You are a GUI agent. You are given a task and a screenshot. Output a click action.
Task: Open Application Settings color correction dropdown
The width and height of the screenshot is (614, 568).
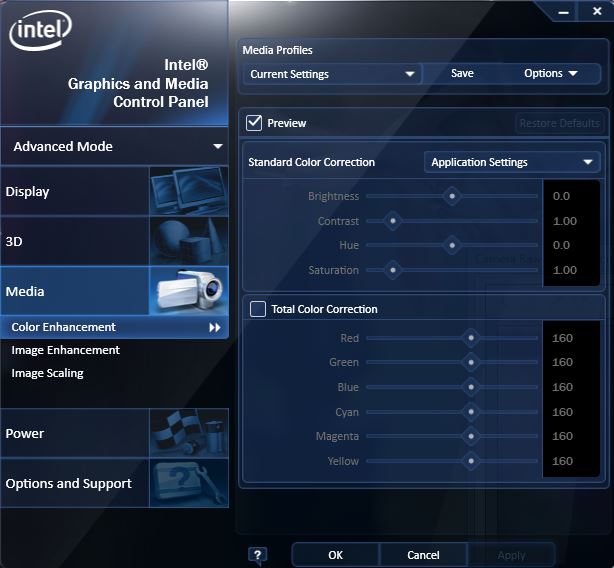512,162
